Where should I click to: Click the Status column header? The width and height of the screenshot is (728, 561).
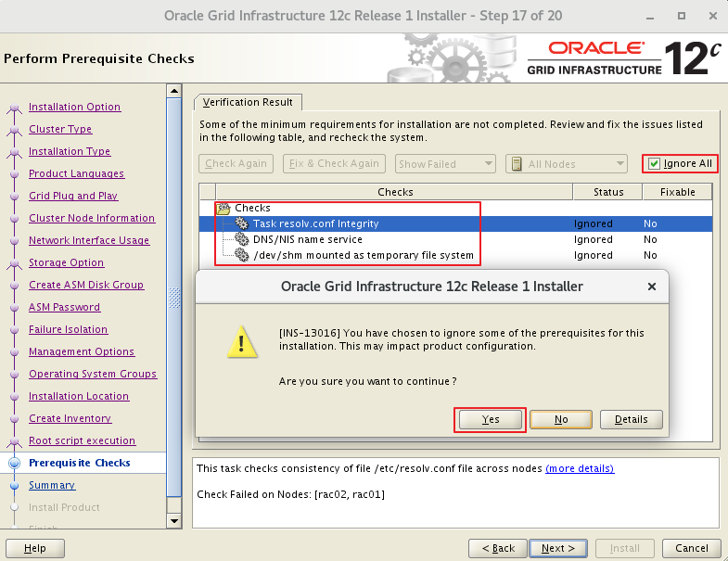tap(608, 192)
